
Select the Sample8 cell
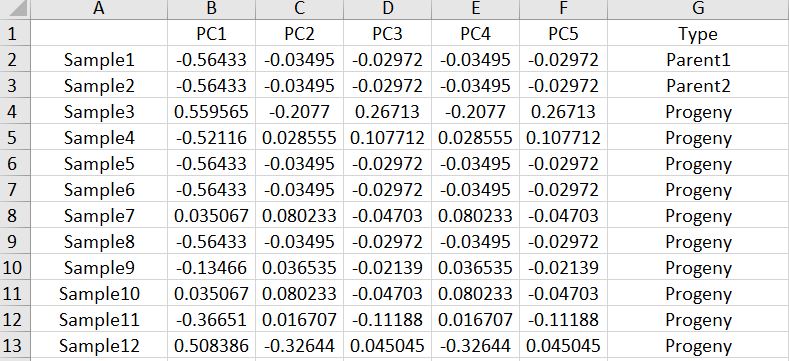tap(99, 242)
